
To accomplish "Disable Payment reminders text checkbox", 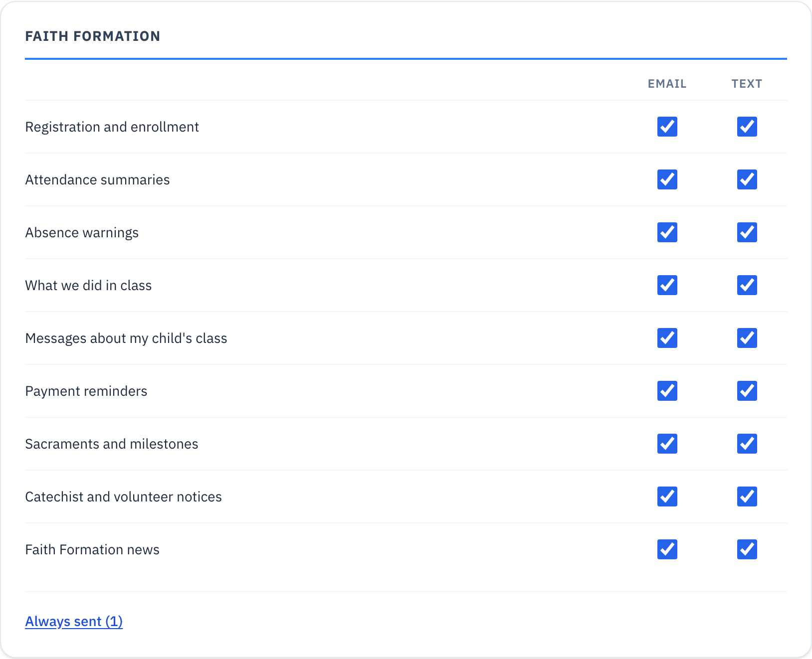I will click(x=747, y=391).
